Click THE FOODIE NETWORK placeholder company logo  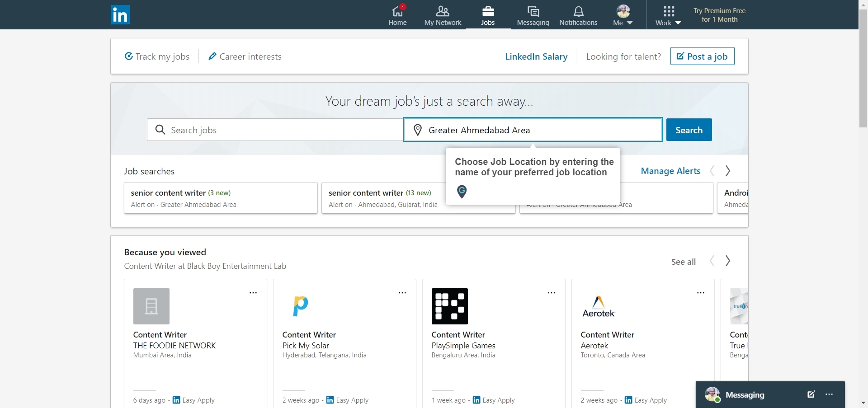pos(151,306)
